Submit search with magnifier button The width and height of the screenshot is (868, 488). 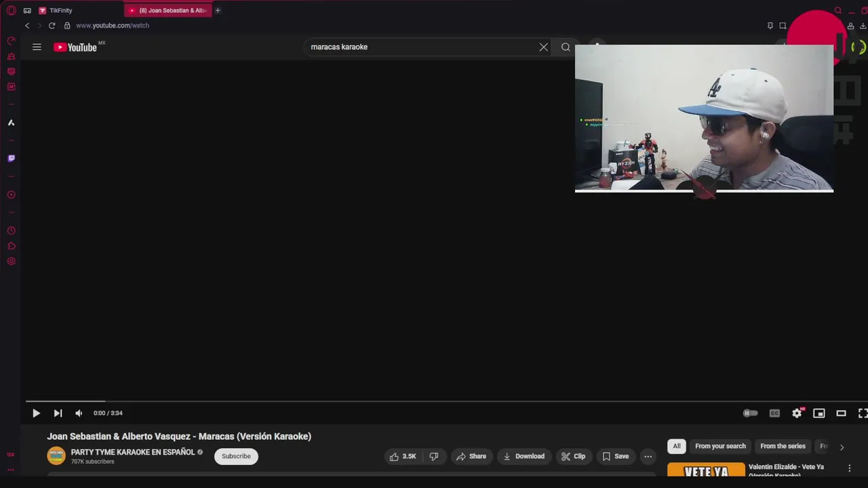tap(566, 47)
